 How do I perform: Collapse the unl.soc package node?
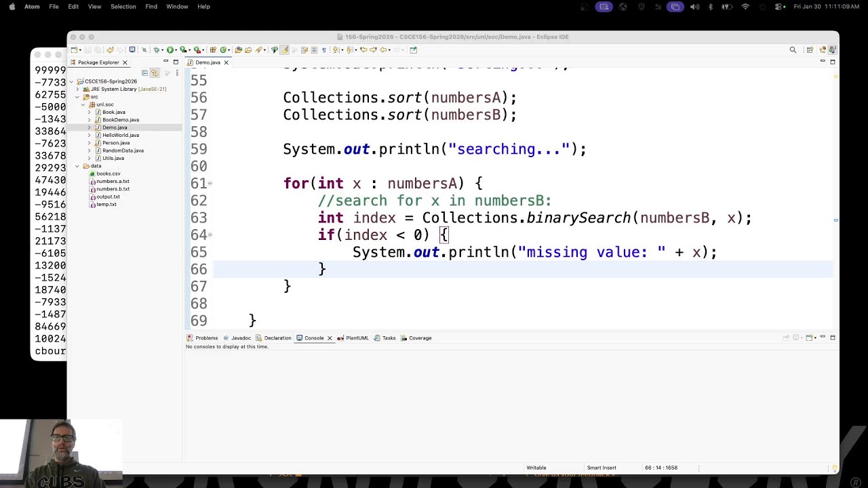83,104
